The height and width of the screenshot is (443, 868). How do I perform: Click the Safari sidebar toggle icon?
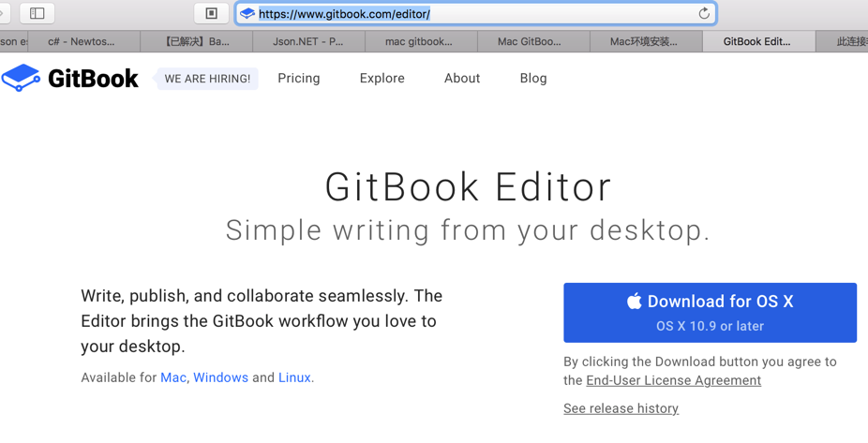[37, 13]
